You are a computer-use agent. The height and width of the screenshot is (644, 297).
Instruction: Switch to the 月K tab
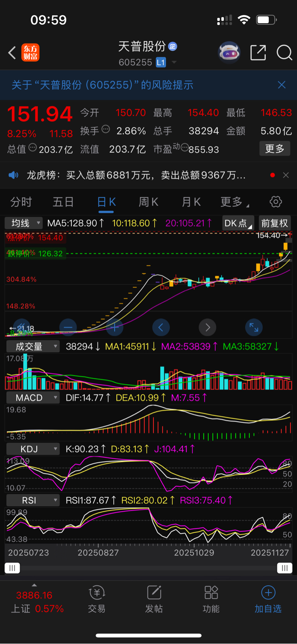click(191, 202)
